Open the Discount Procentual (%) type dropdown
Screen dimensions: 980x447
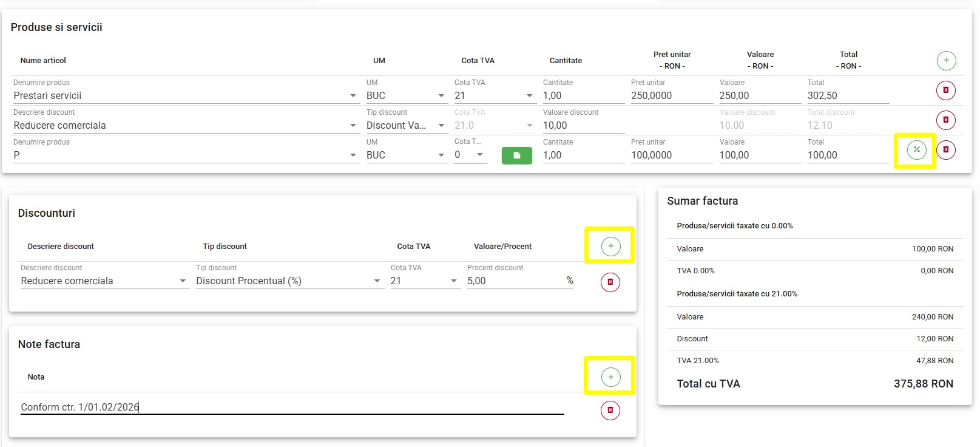pos(377,281)
